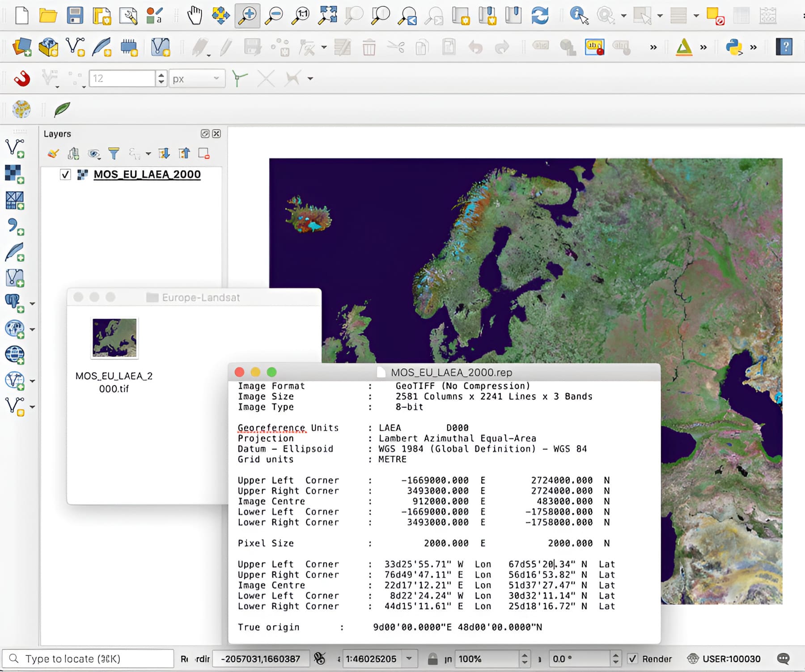Click the Refresh map canvas icon

(540, 15)
